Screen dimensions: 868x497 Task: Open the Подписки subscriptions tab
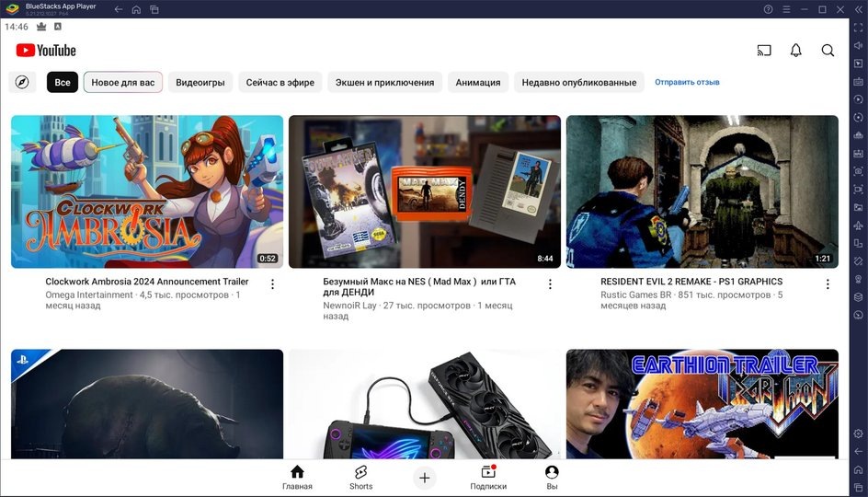tap(488, 478)
